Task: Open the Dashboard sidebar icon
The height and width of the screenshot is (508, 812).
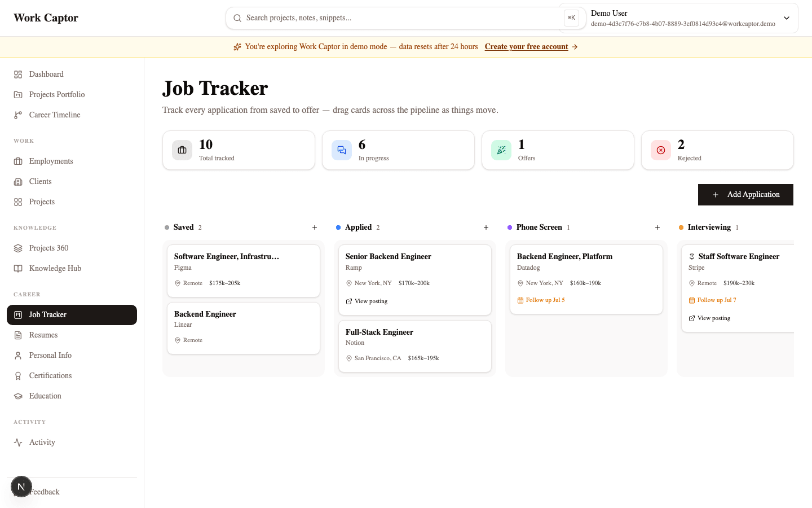Action: (18, 75)
